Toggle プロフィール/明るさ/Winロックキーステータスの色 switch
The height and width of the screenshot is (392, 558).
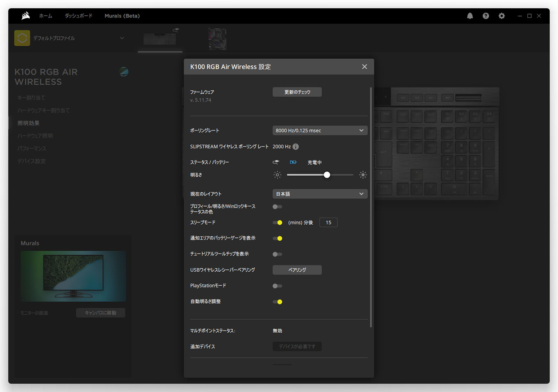(277, 207)
